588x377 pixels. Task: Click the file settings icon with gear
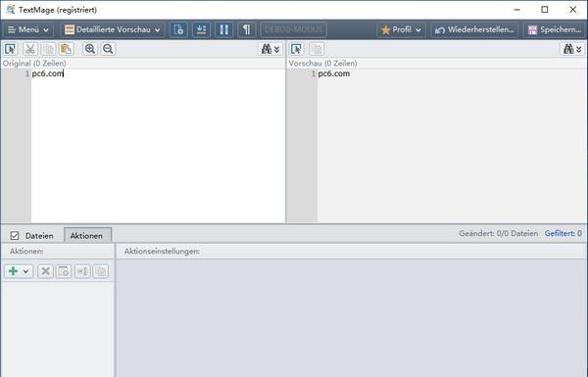click(178, 29)
